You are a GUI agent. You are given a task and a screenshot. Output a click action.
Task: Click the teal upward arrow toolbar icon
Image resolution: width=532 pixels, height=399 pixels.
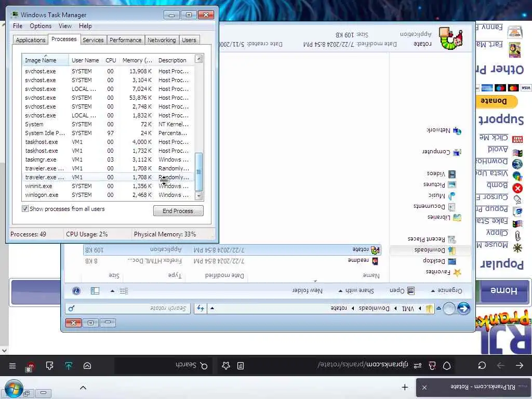click(x=69, y=366)
